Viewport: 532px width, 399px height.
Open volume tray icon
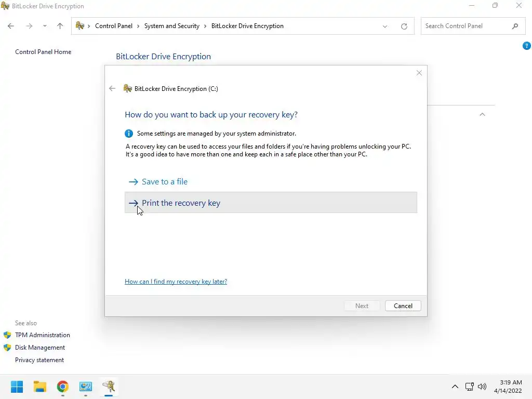pyautogui.click(x=482, y=387)
